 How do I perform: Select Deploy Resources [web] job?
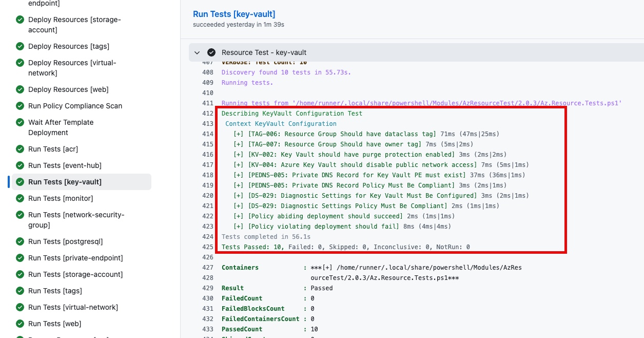pos(68,89)
